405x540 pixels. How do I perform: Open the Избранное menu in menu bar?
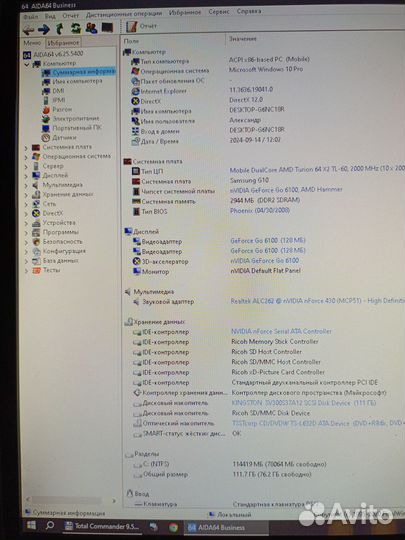coord(185,12)
